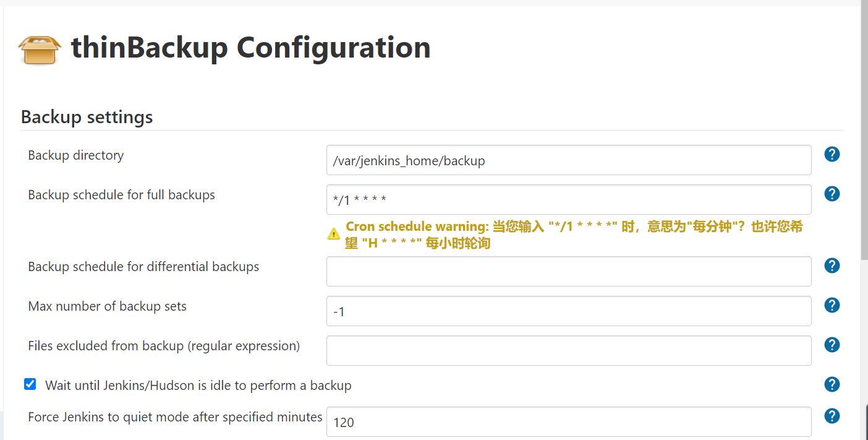Click the Cron schedule warning message text
868x440 pixels.
pyautogui.click(x=574, y=235)
